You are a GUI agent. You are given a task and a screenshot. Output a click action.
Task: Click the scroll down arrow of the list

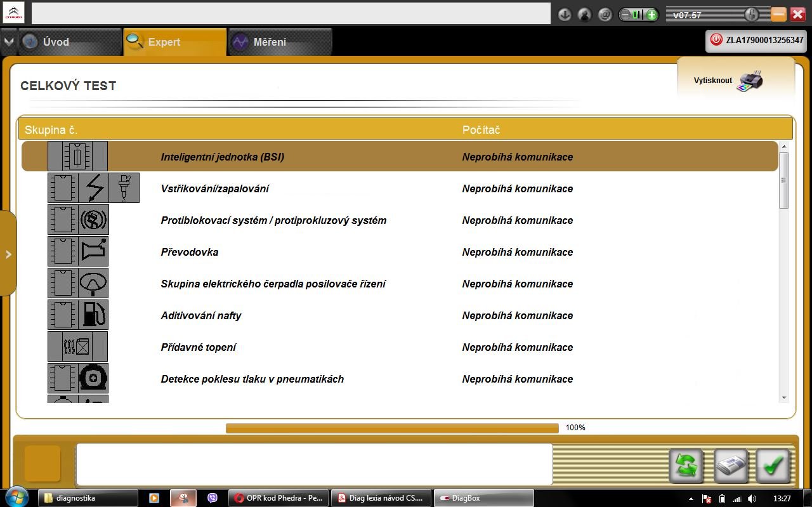tap(784, 397)
